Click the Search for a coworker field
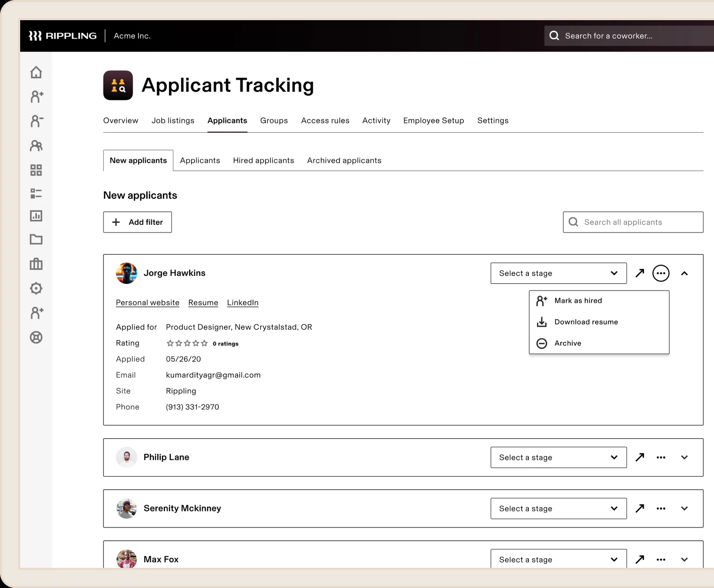Screen dimensions: 714x588 pyautogui.click(x=629, y=36)
